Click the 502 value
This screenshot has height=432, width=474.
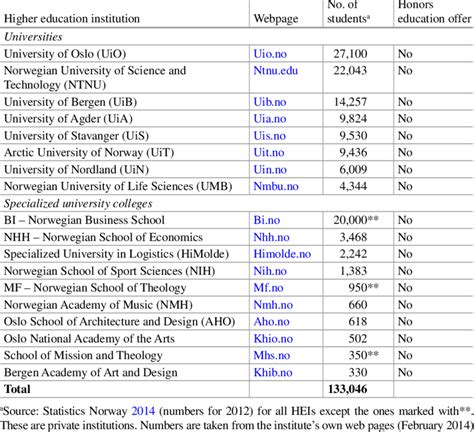coord(358,339)
